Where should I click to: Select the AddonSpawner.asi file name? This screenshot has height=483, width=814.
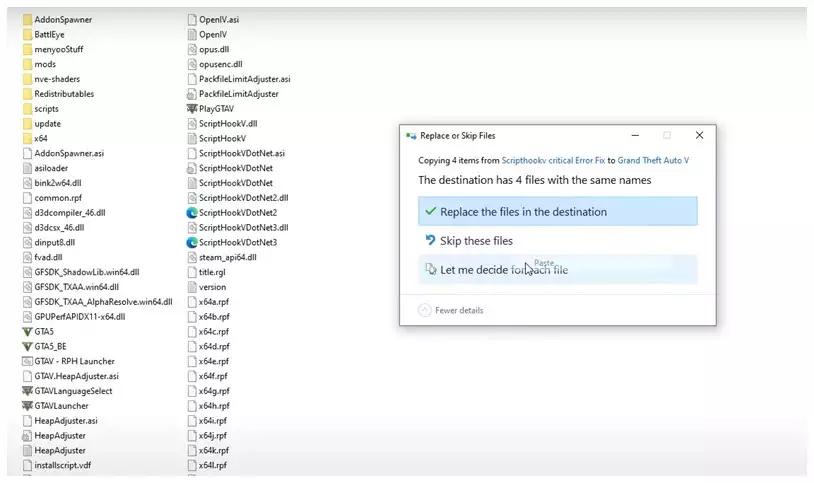coord(69,153)
